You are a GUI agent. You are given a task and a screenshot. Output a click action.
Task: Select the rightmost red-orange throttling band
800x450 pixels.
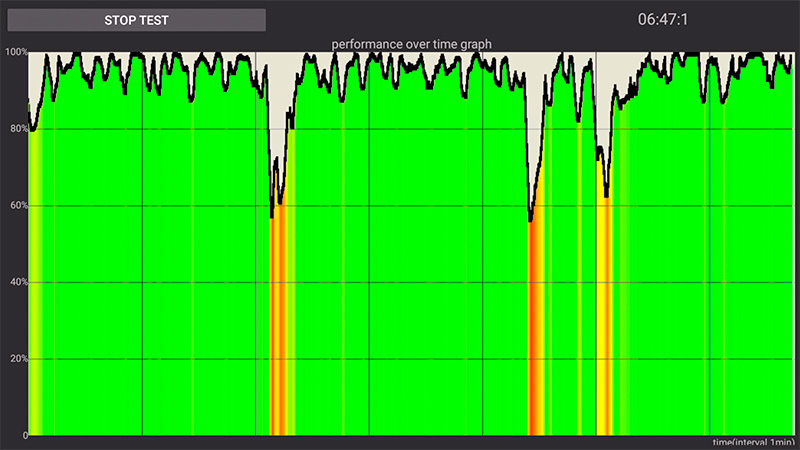pos(603,330)
